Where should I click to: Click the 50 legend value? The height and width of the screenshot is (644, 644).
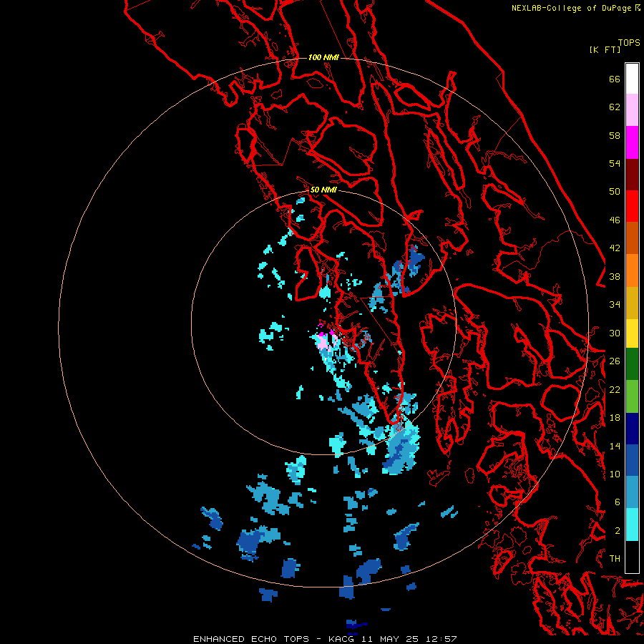coord(615,191)
